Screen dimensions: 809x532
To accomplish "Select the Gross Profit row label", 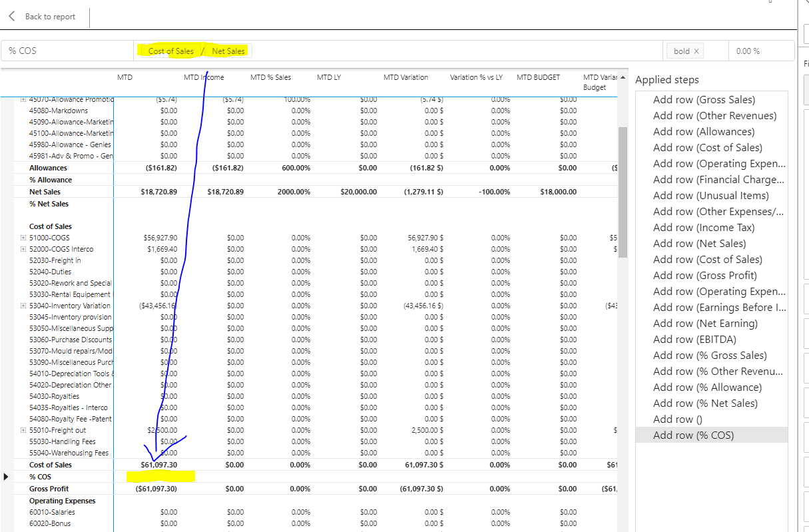I will [49, 489].
